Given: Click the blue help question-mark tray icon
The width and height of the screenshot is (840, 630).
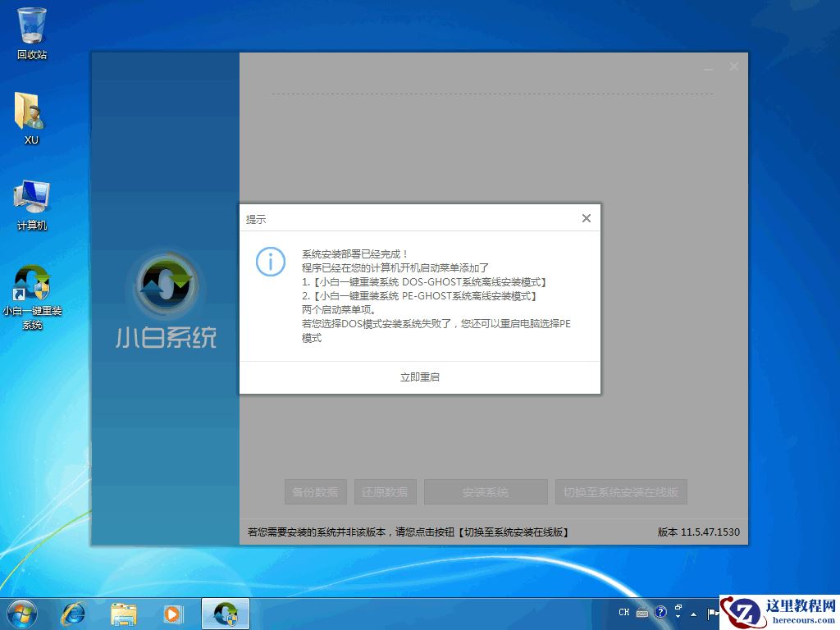Looking at the screenshot, I should pos(660,612).
